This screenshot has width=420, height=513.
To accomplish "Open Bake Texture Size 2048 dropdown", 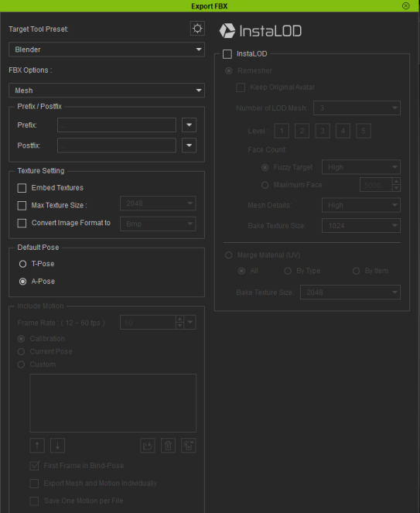I will tap(350, 292).
